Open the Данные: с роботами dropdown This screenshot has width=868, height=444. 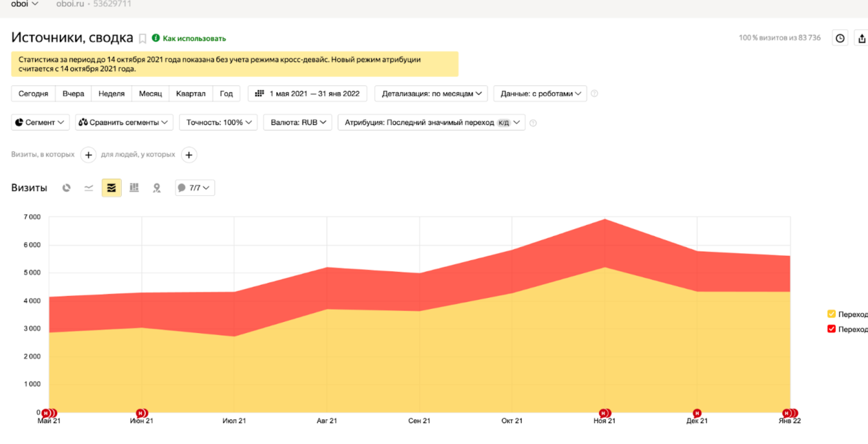pyautogui.click(x=540, y=93)
